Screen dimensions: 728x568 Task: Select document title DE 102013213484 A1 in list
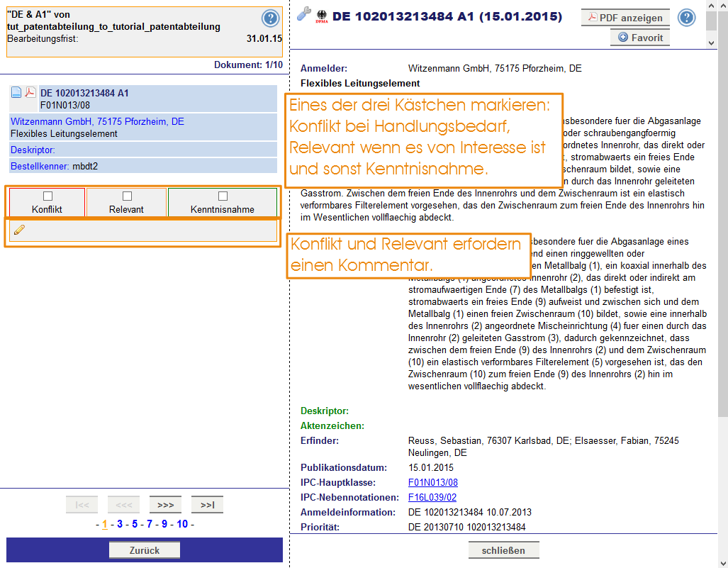84,93
